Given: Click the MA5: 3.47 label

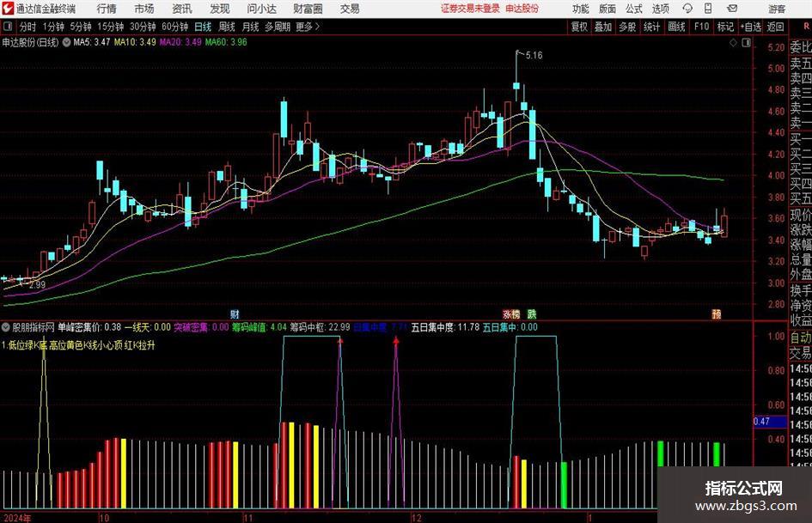Looking at the screenshot, I should [91, 42].
